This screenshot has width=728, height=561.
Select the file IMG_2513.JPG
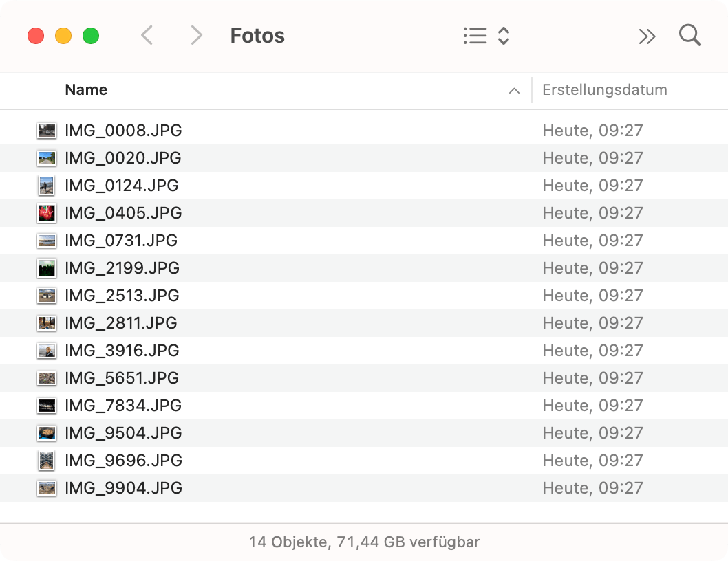pyautogui.click(x=122, y=296)
